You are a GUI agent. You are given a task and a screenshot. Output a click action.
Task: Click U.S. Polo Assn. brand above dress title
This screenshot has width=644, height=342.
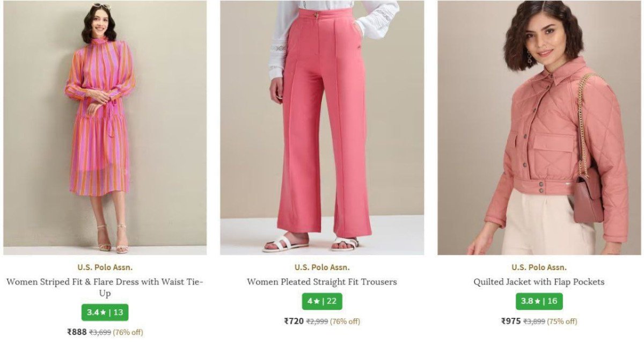(105, 267)
